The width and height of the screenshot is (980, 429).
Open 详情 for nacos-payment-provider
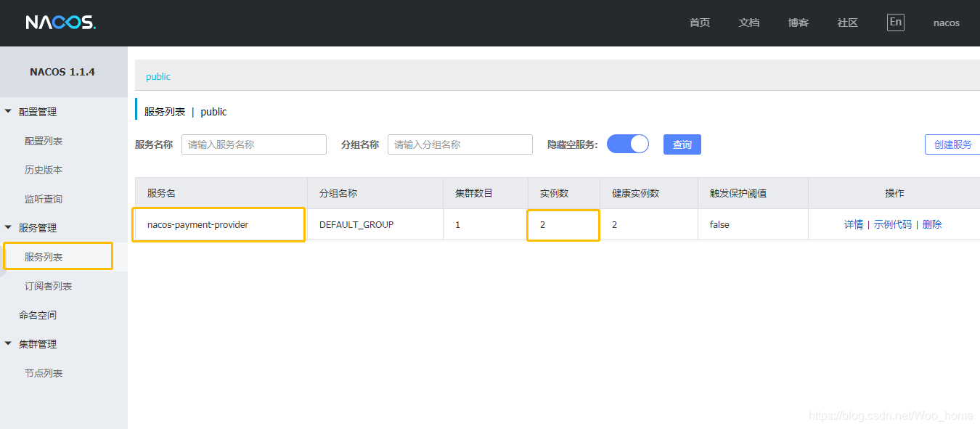[x=854, y=224]
